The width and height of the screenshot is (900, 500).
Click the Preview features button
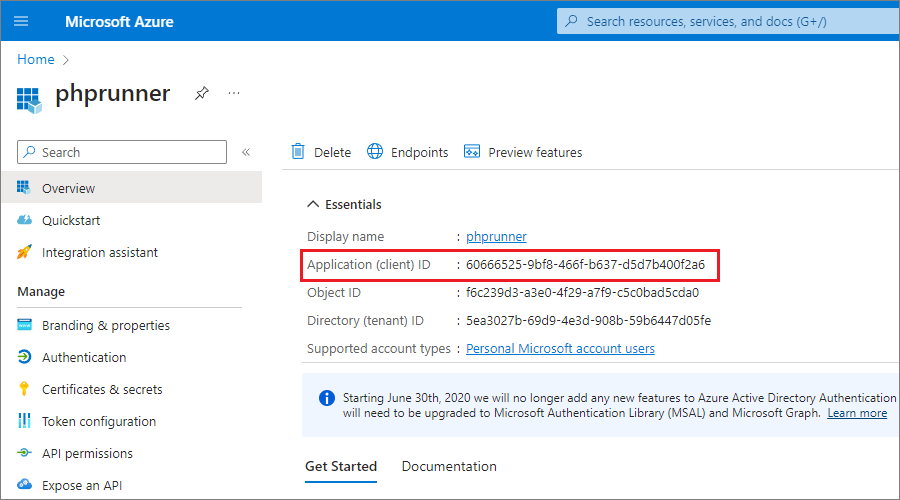tap(523, 152)
